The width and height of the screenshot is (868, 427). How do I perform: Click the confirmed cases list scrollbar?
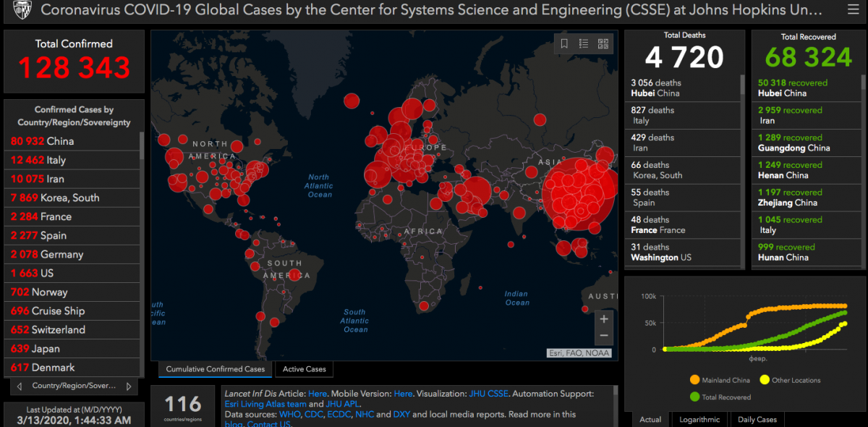142,145
